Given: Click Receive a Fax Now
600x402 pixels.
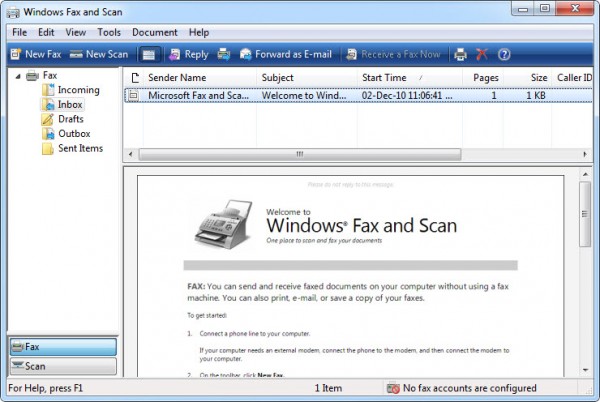Looking at the screenshot, I should tap(393, 54).
